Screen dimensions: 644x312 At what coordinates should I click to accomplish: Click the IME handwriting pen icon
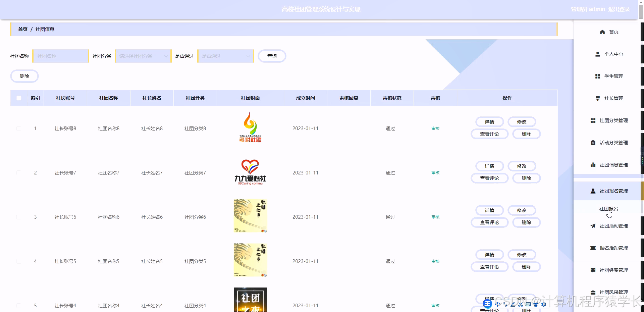(x=513, y=304)
